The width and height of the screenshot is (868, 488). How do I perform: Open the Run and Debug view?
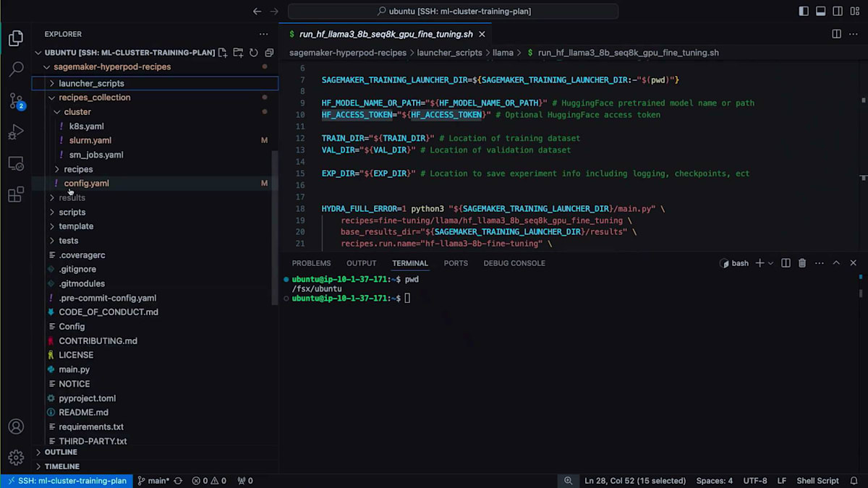16,132
